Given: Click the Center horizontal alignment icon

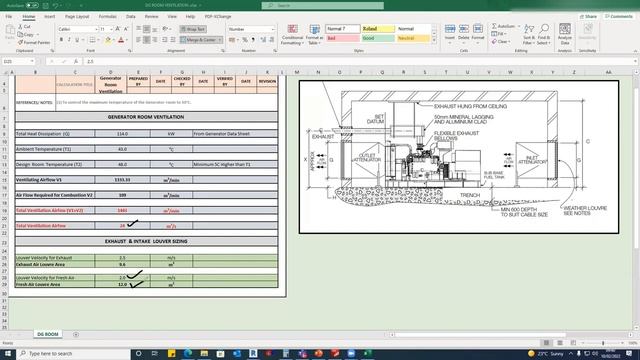Looking at the screenshot, I should 147,40.
